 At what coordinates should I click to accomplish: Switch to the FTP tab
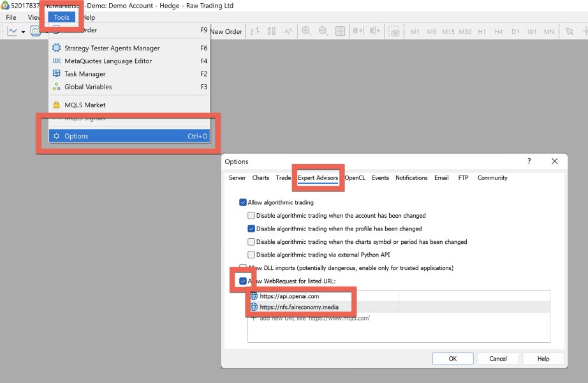pyautogui.click(x=463, y=178)
